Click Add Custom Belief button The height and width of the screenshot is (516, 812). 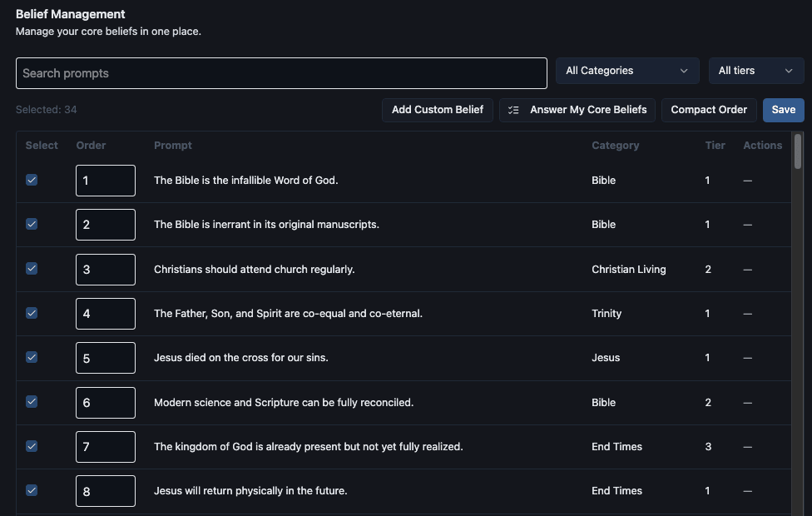point(437,110)
